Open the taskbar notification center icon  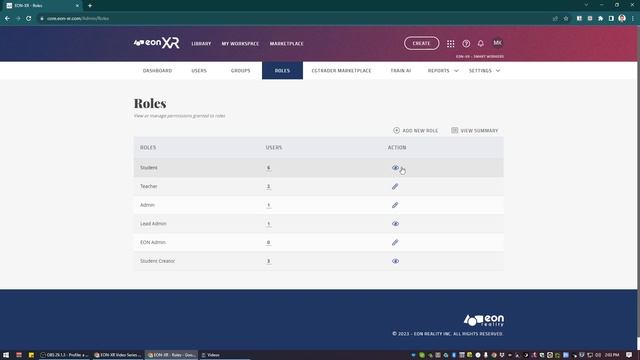click(x=629, y=355)
